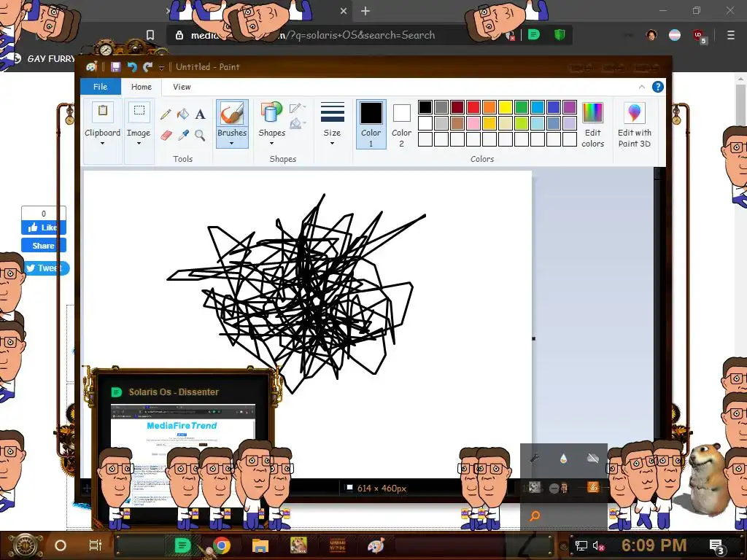This screenshot has height=560, width=747.
Task: Open a new browser tab
Action: (365, 11)
